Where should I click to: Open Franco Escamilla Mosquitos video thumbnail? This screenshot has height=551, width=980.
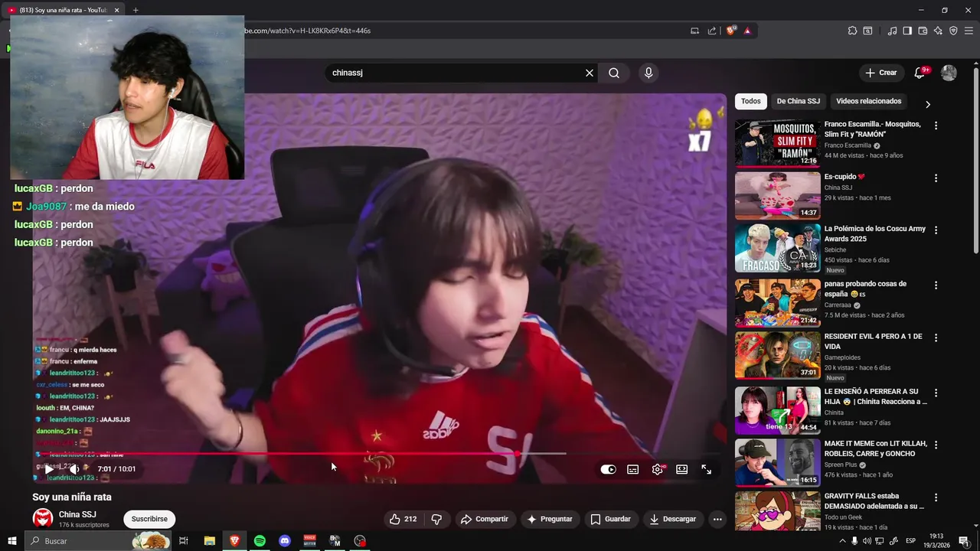777,143
